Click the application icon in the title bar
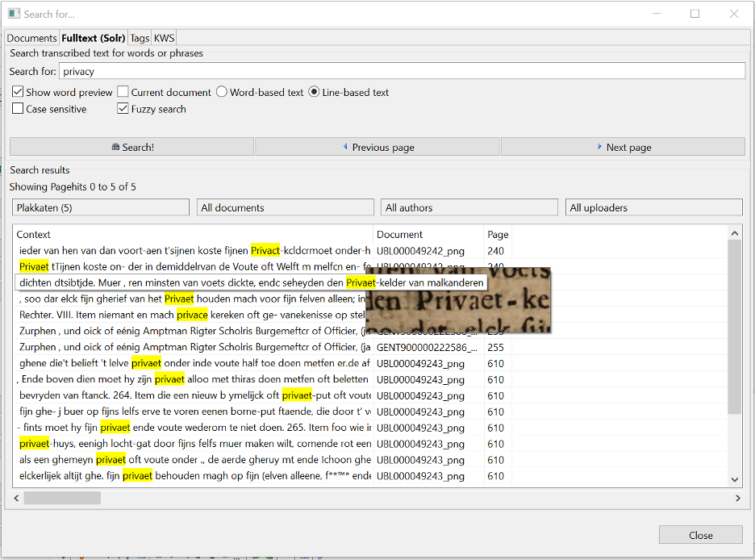Screen dimensions: 755x560 pos(12,13)
